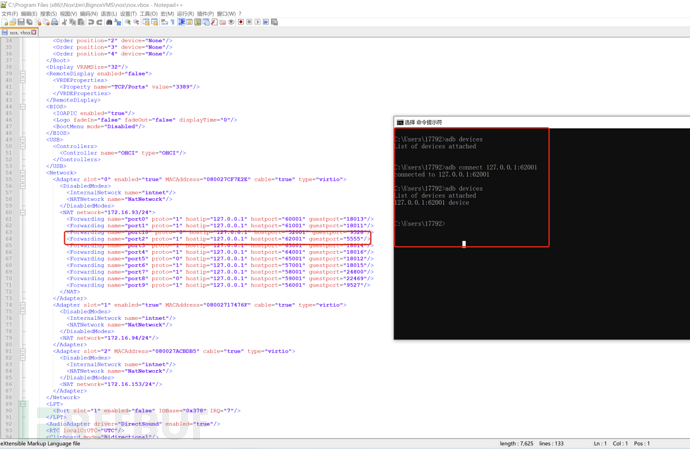Click the 'length : 7,625' status entry
The width and height of the screenshot is (690, 449).
tap(516, 443)
